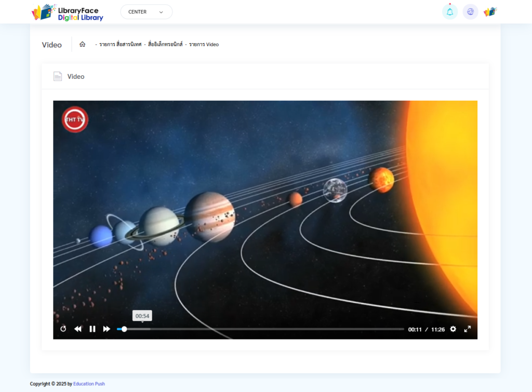Image resolution: width=532 pixels, height=392 pixels.
Task: Open the notifications bell icon
Action: pos(449,12)
